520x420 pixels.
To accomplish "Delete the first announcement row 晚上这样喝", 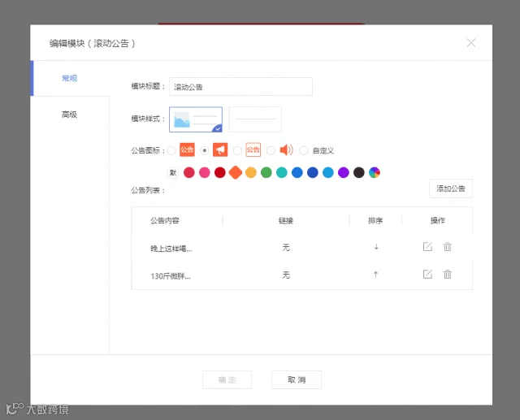I will click(x=448, y=247).
